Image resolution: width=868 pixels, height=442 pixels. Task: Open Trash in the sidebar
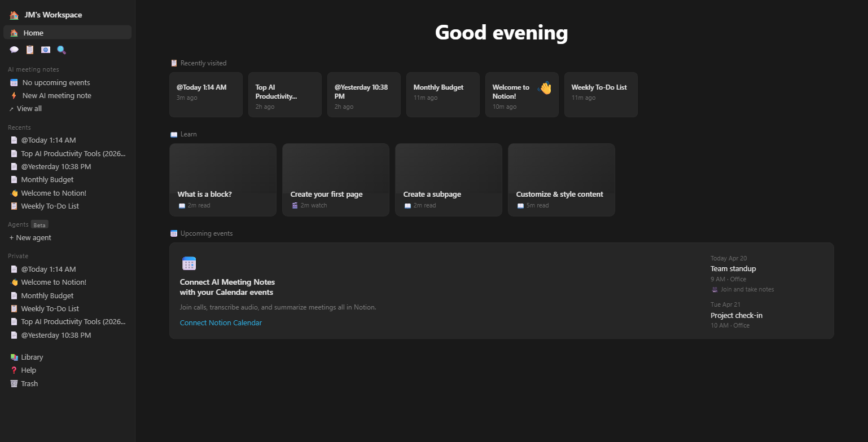[29, 383]
